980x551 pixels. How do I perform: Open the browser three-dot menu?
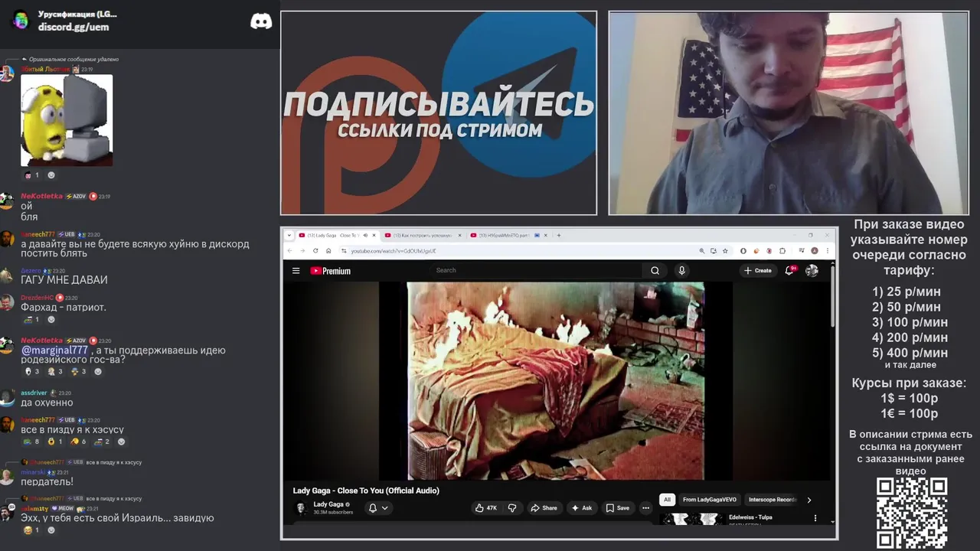click(827, 251)
